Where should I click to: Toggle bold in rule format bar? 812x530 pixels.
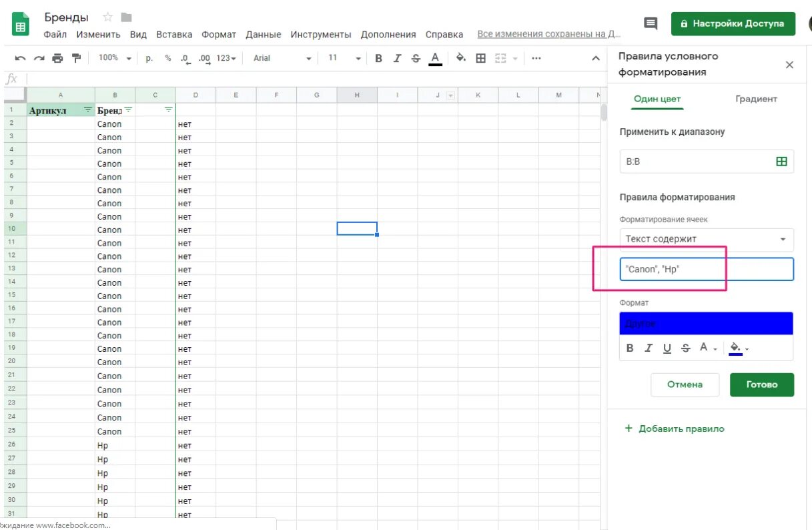pos(630,348)
